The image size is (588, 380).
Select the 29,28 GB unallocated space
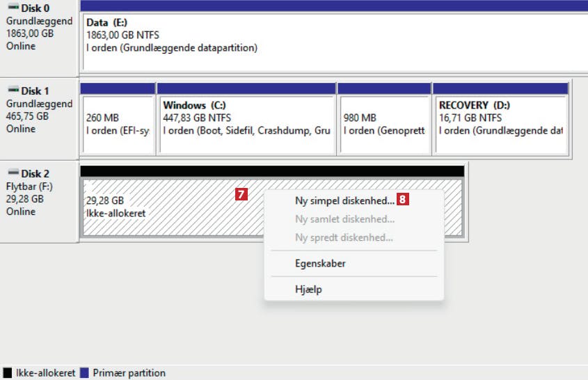coord(173,207)
